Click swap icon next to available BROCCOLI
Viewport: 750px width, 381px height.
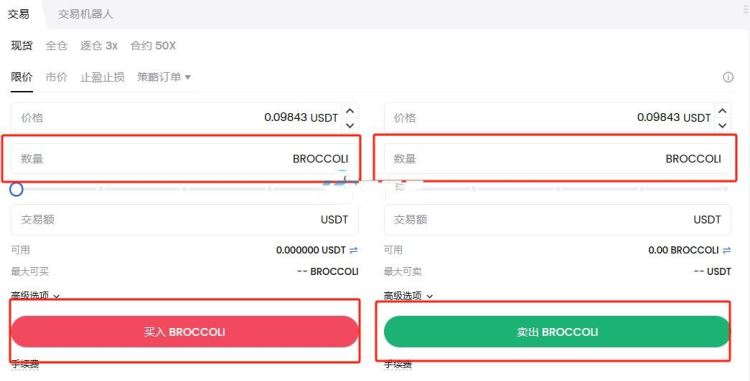(x=727, y=250)
